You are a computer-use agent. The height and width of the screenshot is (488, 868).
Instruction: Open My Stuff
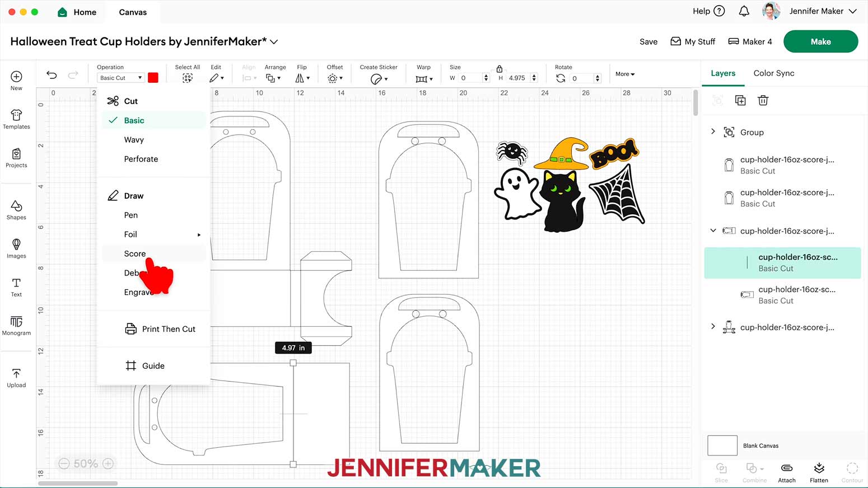pyautogui.click(x=693, y=41)
